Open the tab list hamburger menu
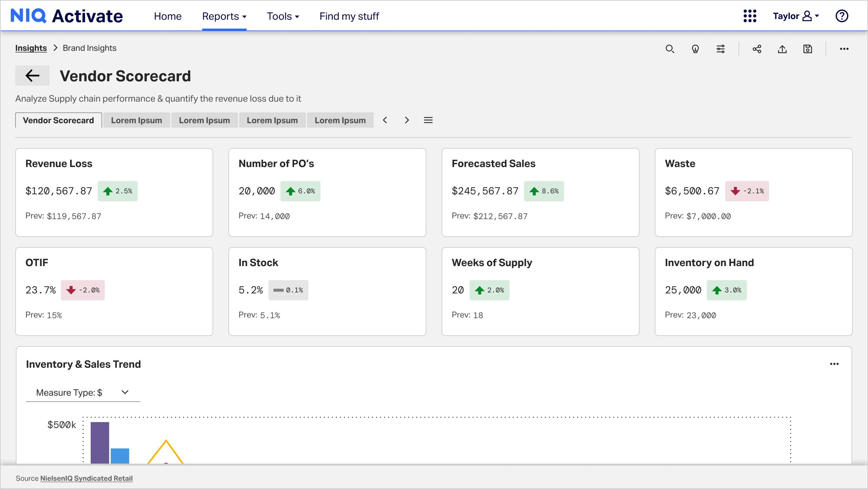This screenshot has height=489, width=868. click(428, 120)
